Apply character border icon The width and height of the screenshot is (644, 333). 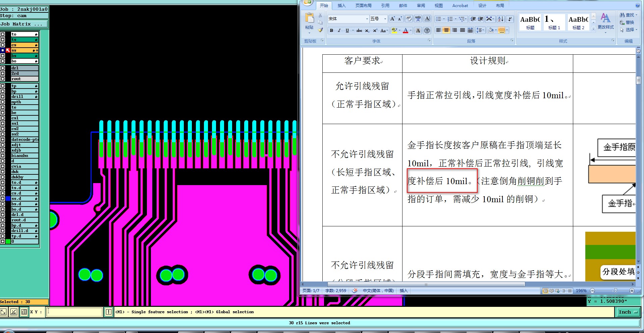coord(427,19)
